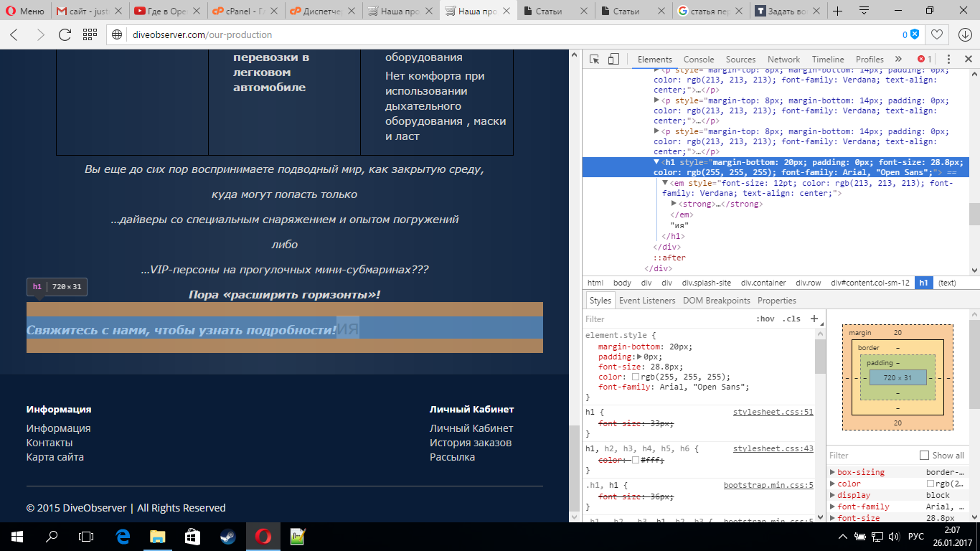Click the 720 × 31 content box in box model
Viewport: 980px width, 551px height.
pyautogui.click(x=897, y=377)
